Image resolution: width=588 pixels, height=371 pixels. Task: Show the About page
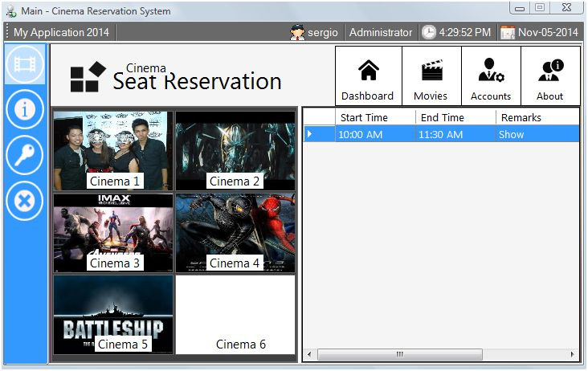550,76
